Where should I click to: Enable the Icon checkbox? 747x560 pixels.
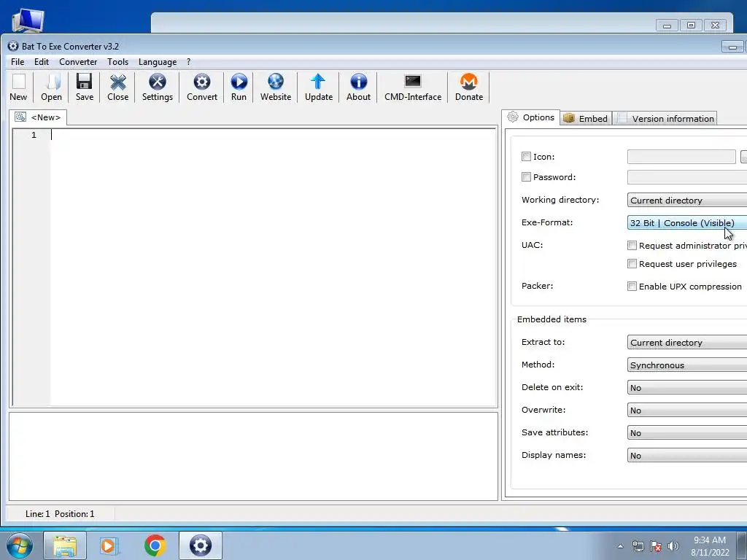(x=526, y=156)
